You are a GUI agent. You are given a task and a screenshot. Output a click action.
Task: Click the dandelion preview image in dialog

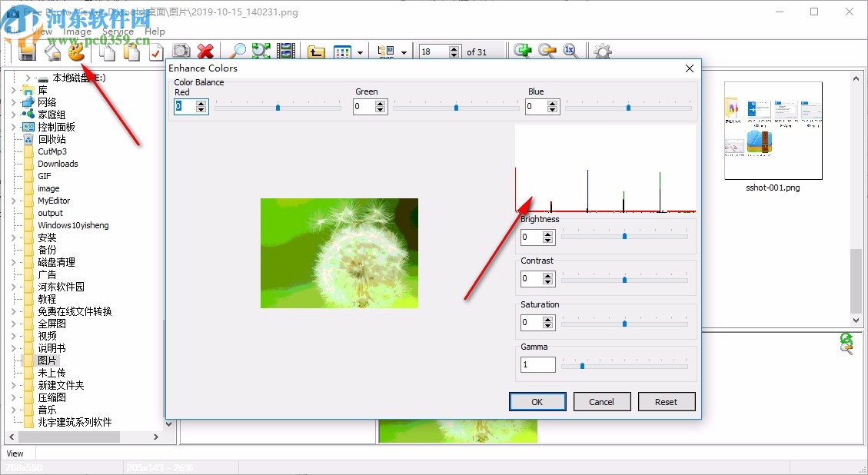coord(339,253)
